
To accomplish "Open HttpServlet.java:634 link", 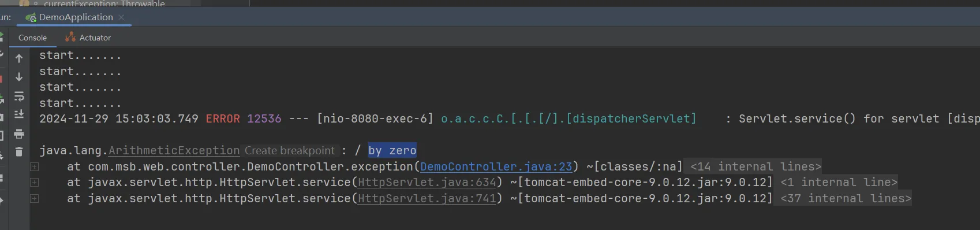I will pos(427,183).
